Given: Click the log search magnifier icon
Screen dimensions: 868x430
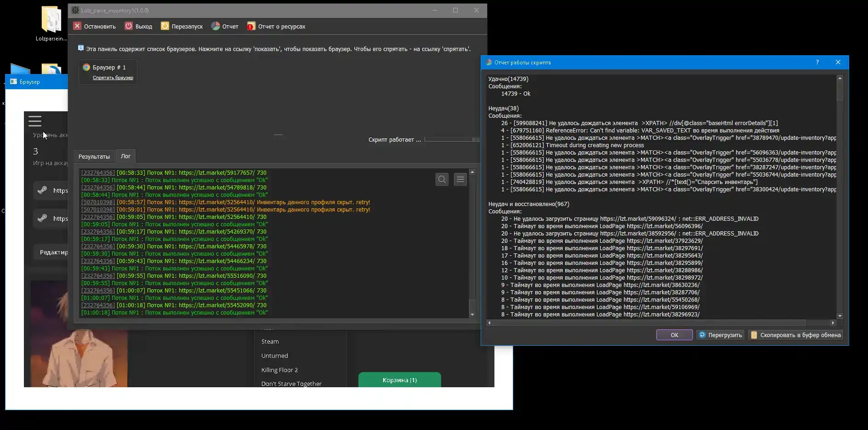Looking at the screenshot, I should (442, 179).
